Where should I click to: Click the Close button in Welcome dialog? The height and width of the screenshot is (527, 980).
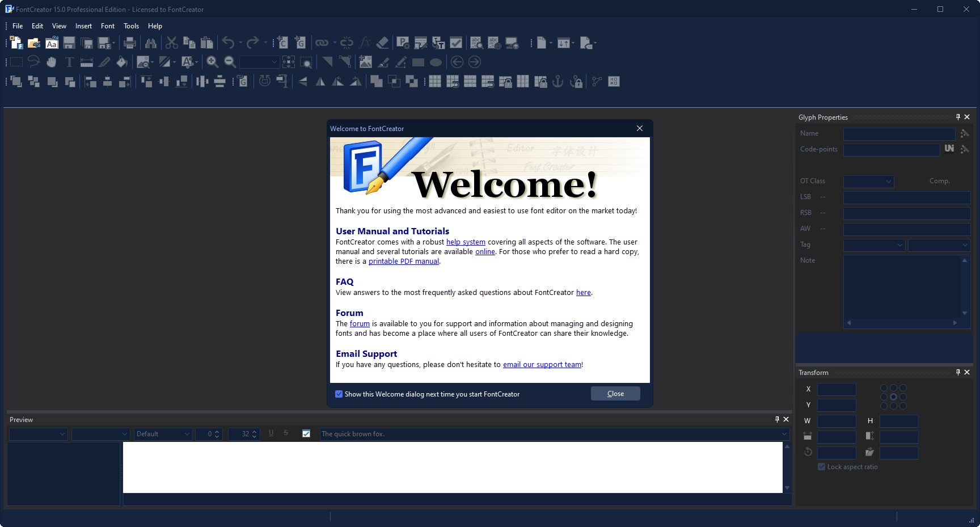pyautogui.click(x=615, y=394)
